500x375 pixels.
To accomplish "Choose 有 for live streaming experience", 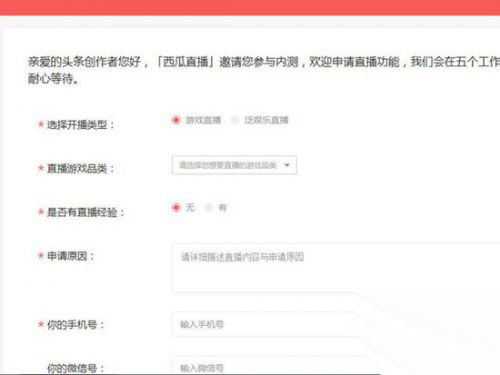I will point(209,208).
